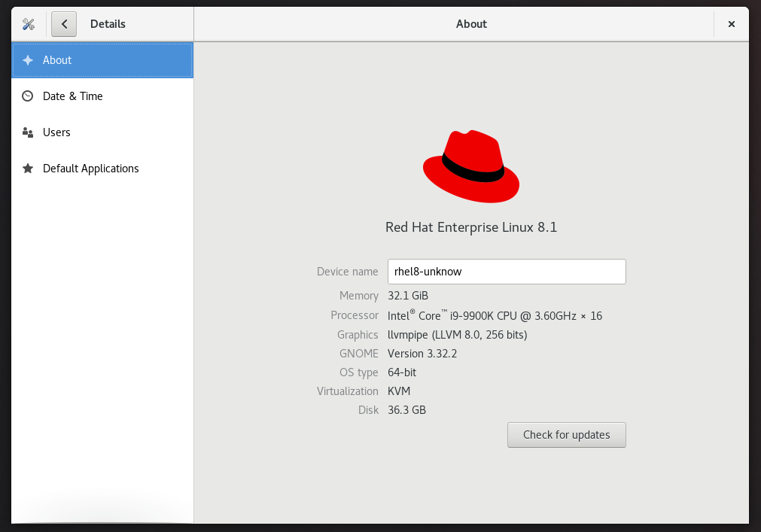Click the processor value Intel Core i9-9900K

(495, 315)
